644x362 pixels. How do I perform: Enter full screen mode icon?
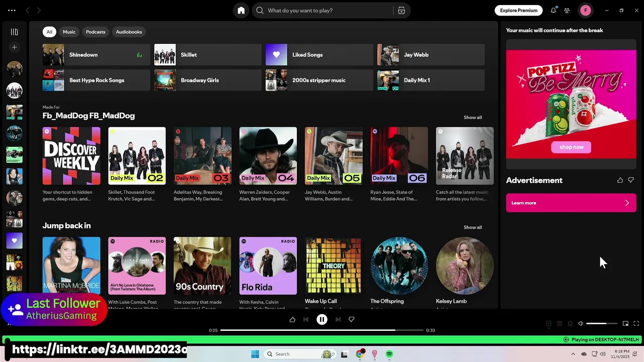point(636,324)
